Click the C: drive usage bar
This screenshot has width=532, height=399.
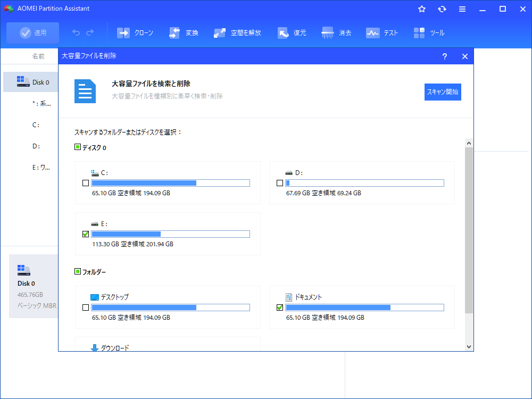170,183
